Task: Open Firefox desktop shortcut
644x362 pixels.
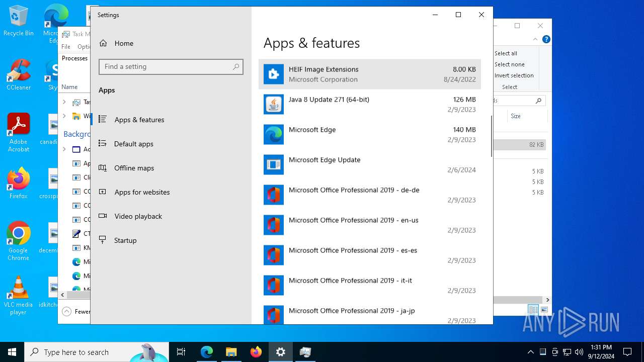Action: pos(18,184)
